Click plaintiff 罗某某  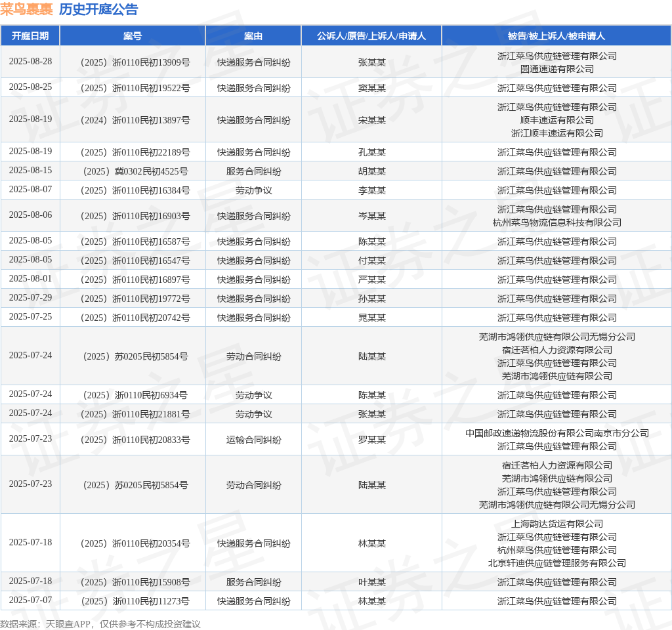pos(372,440)
